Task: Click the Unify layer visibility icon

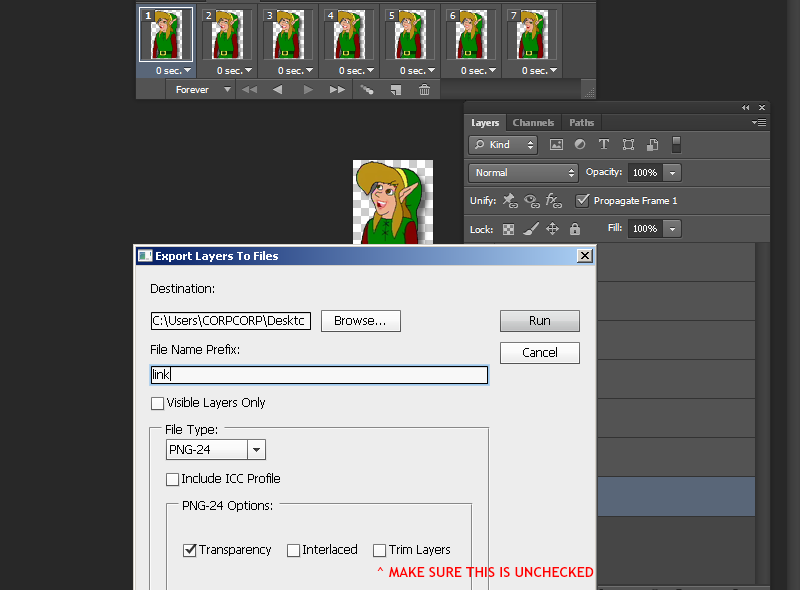Action: coord(532,201)
